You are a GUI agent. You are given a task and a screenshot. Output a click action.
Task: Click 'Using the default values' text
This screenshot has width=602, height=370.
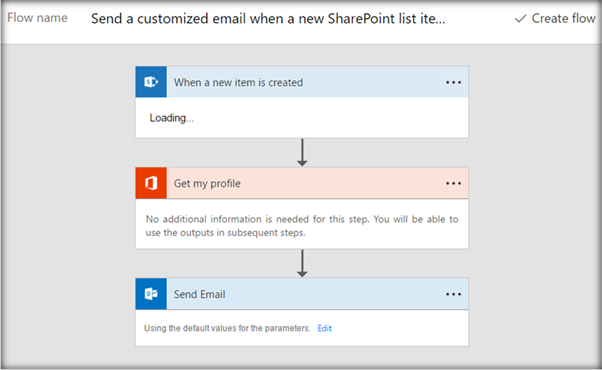click(227, 328)
